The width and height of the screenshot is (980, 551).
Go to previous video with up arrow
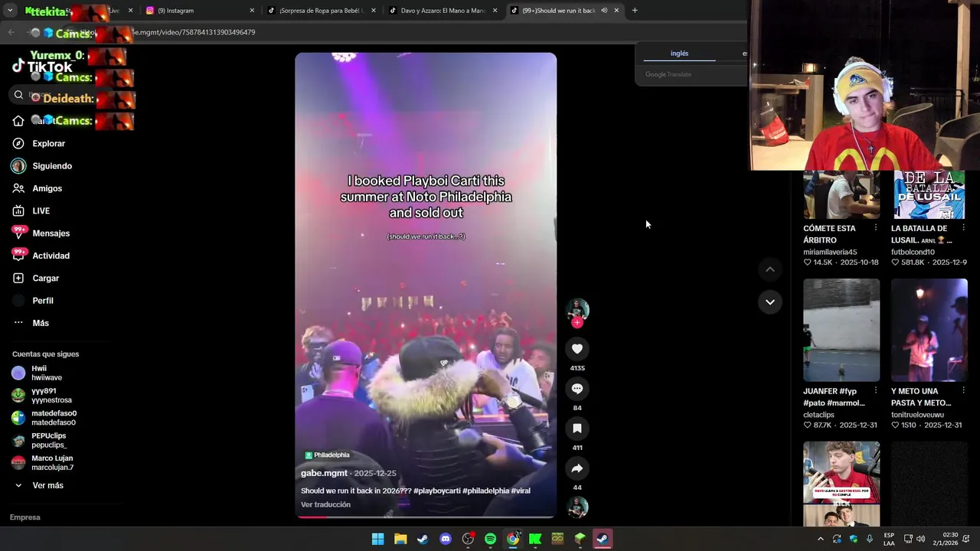coord(770,269)
